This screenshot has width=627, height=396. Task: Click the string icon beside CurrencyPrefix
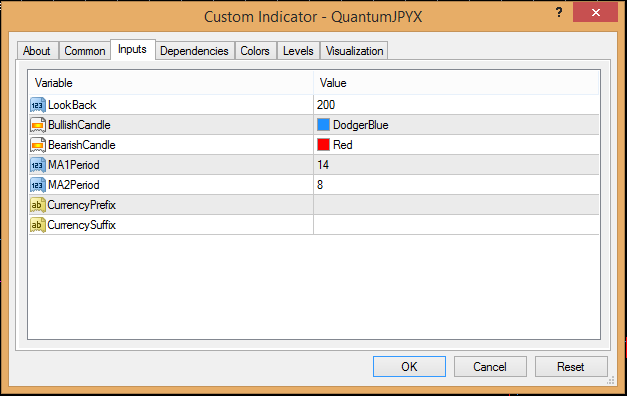point(38,205)
